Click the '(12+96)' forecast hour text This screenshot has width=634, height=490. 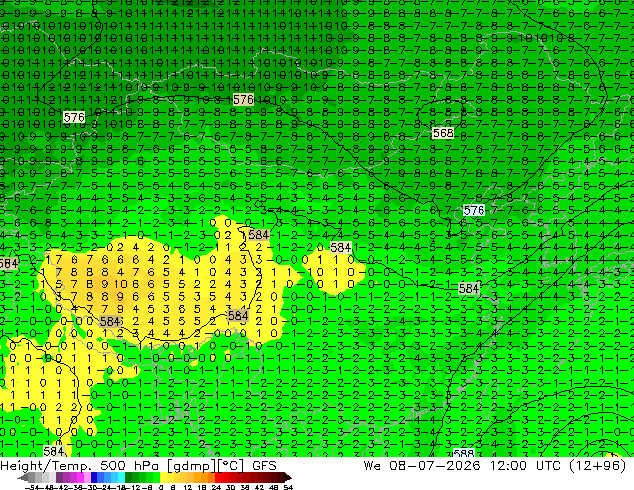tap(597, 466)
